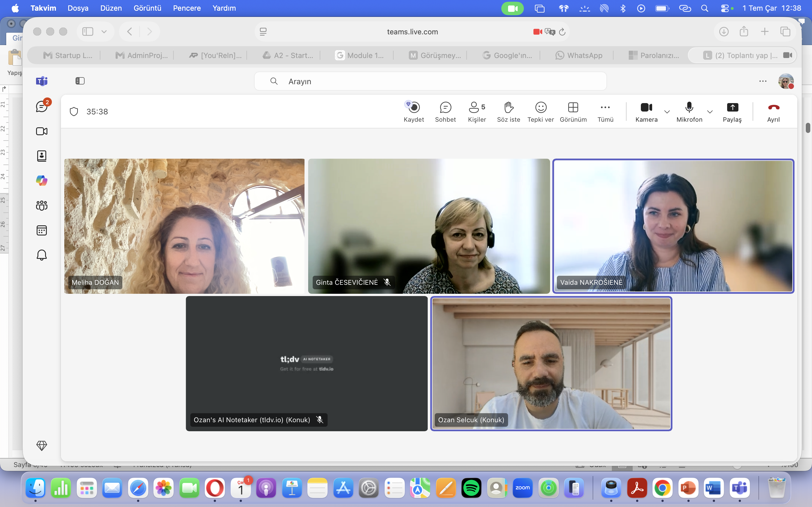Toggle Kaydet recording button
The width and height of the screenshot is (812, 507).
(x=414, y=112)
